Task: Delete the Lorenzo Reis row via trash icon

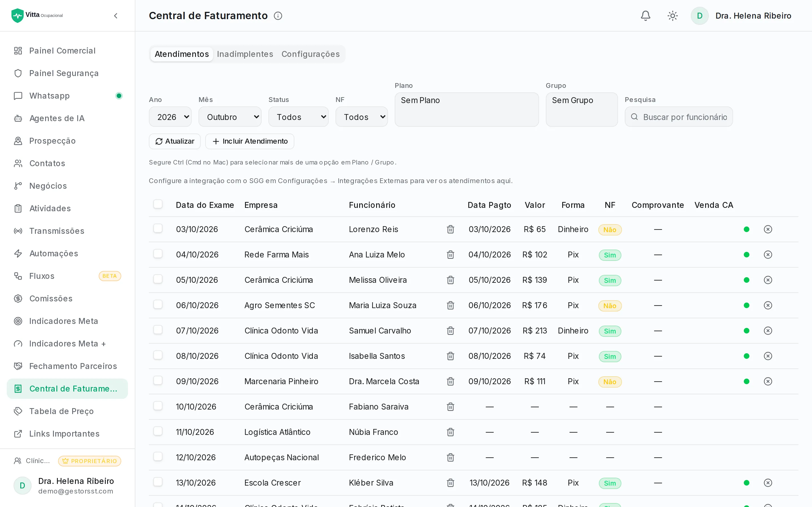Action: point(450,229)
